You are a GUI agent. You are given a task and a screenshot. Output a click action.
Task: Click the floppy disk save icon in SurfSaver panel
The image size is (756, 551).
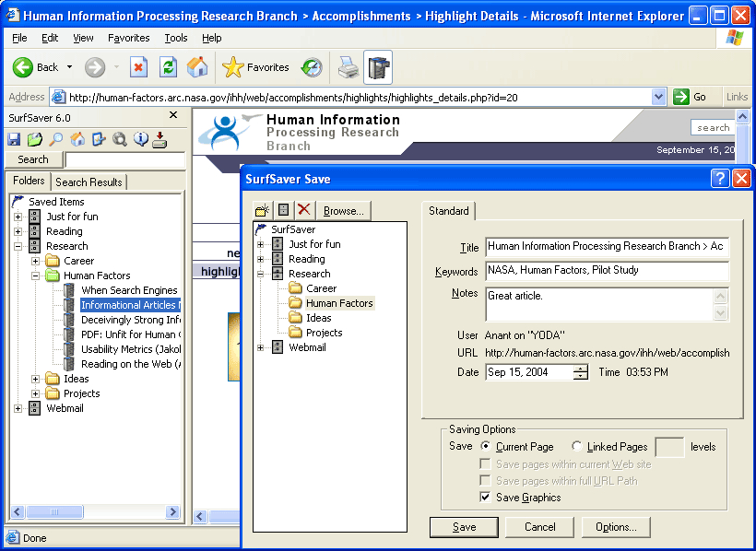pos(14,140)
